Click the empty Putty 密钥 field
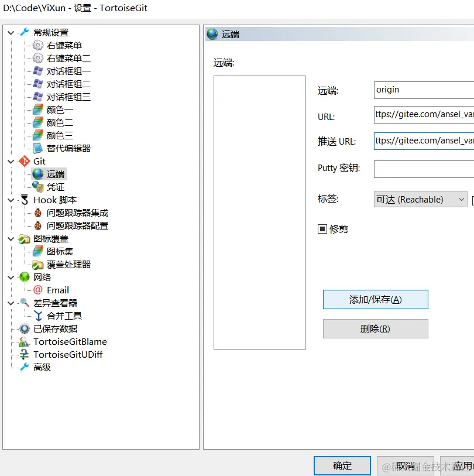Screen dimensions: 474x476 point(424,169)
